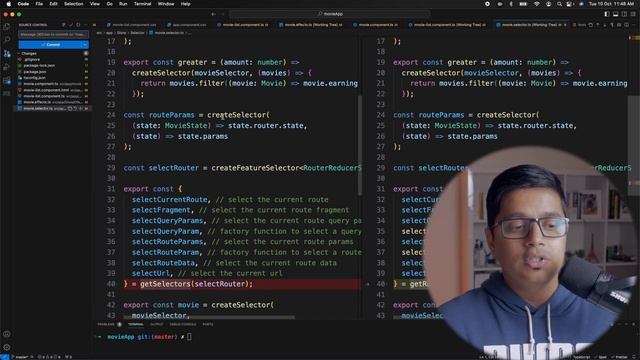The width and height of the screenshot is (640, 360).
Task: Switch to the Ports panel tab
Action: 208,324
